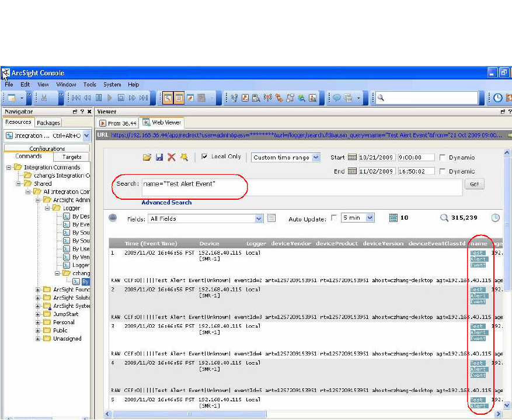Click the rows per page icon beside 10
This screenshot has height=420, width=512.
coord(393,218)
